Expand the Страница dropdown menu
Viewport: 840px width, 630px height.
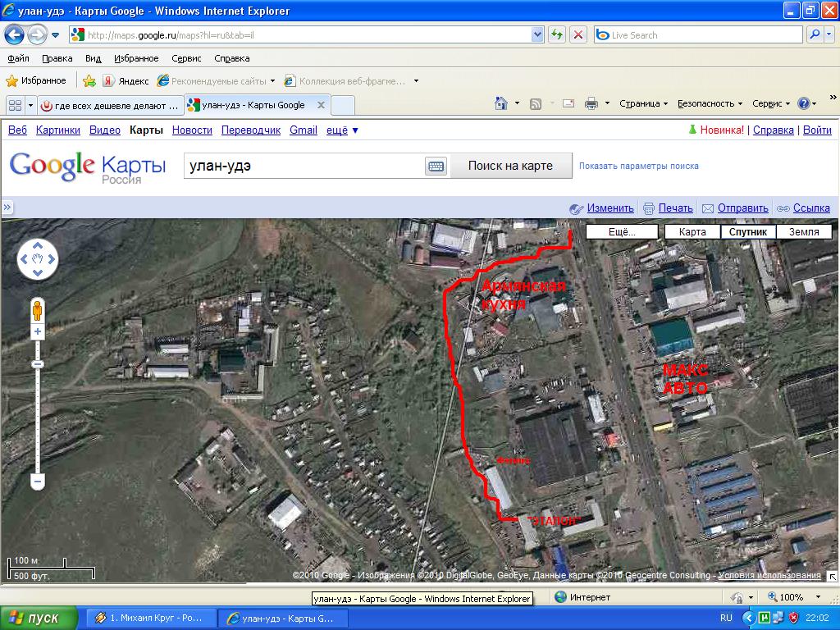pos(643,103)
